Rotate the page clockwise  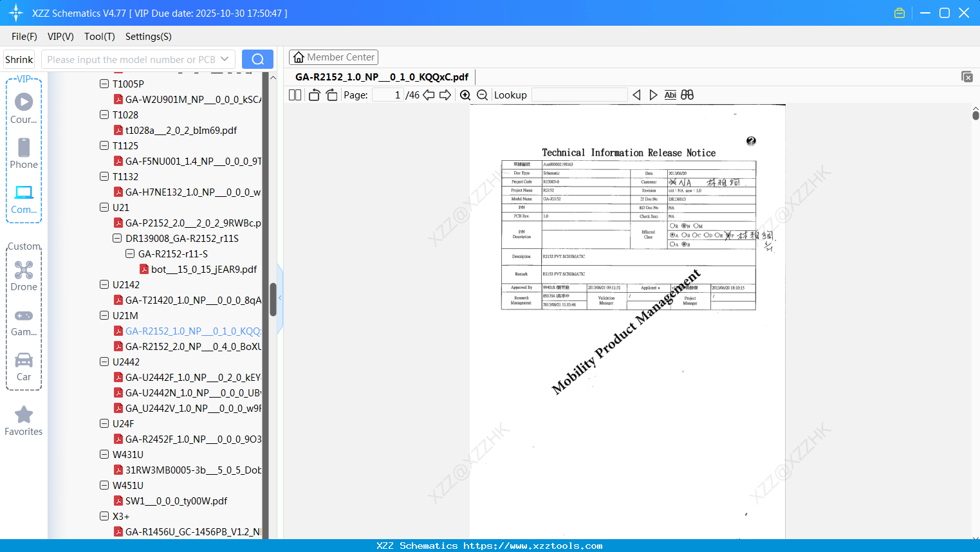tap(331, 95)
